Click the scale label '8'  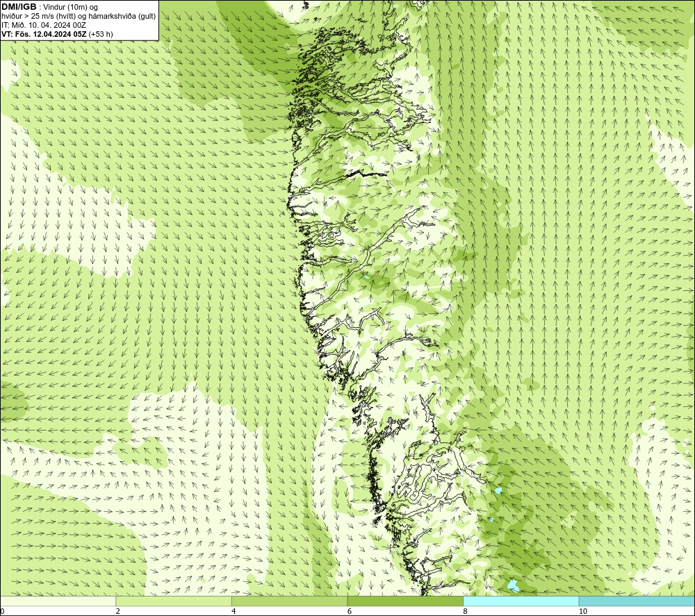[x=466, y=612]
